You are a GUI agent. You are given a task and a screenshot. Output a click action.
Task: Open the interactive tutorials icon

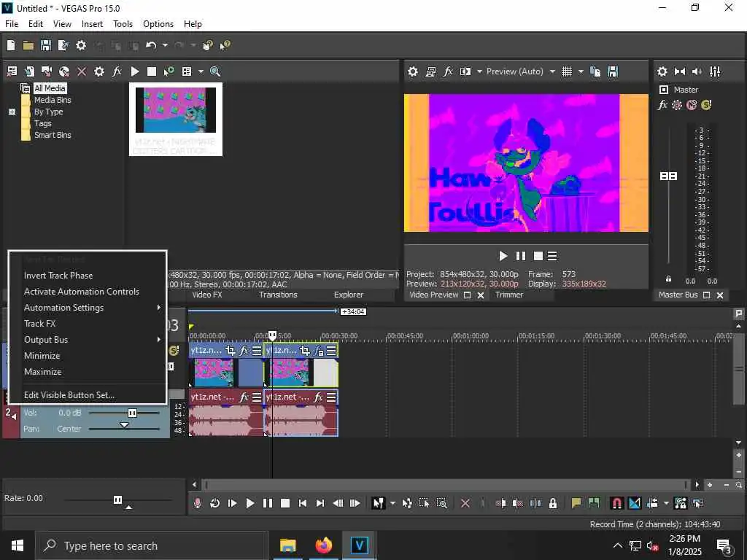tap(207, 45)
